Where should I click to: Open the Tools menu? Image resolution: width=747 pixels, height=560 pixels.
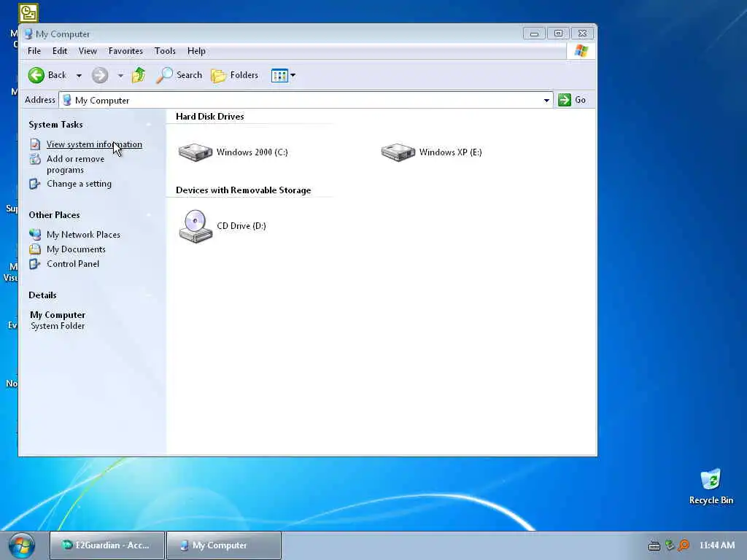(x=165, y=51)
